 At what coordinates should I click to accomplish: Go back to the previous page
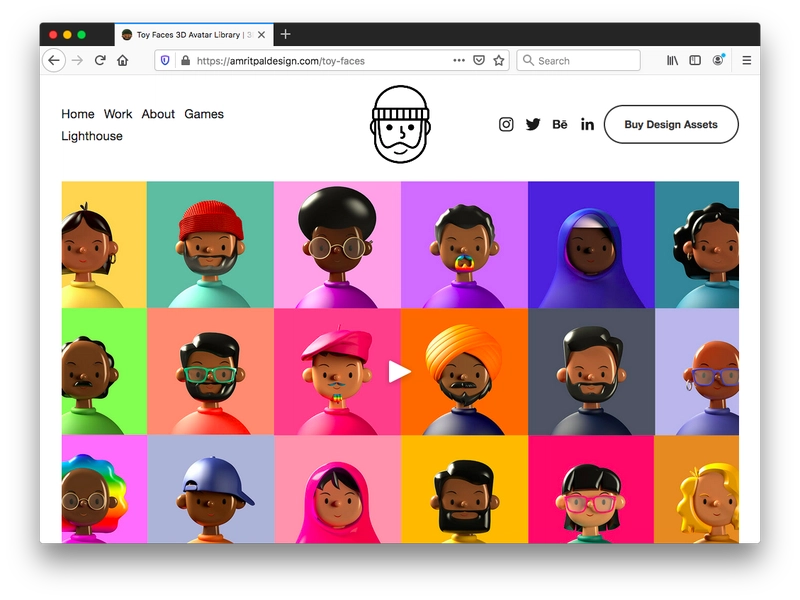[x=54, y=61]
